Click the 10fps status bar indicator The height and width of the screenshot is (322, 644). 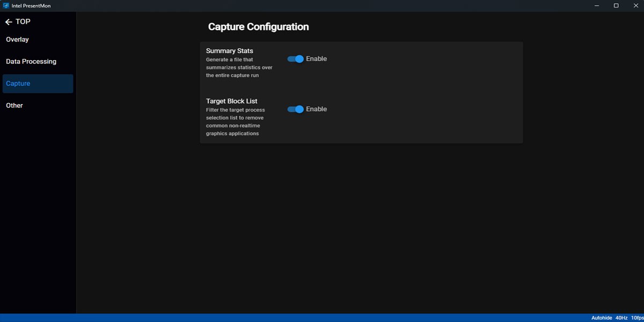point(637,318)
